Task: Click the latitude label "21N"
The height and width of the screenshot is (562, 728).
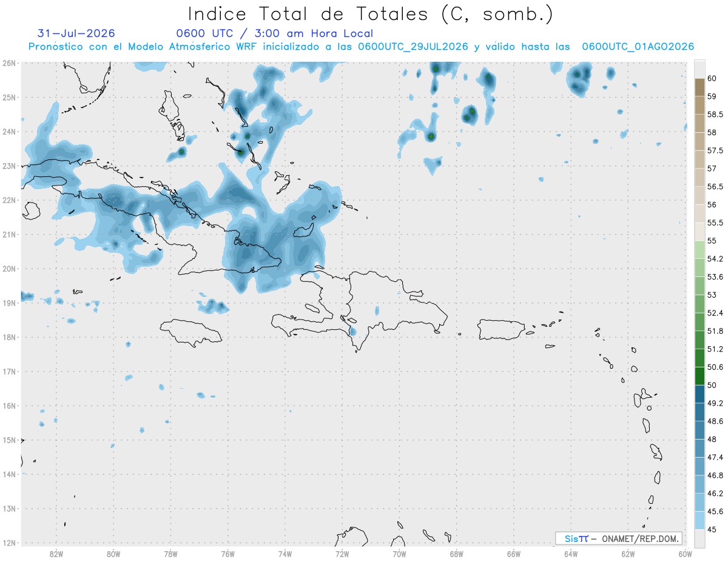Action: (x=9, y=234)
